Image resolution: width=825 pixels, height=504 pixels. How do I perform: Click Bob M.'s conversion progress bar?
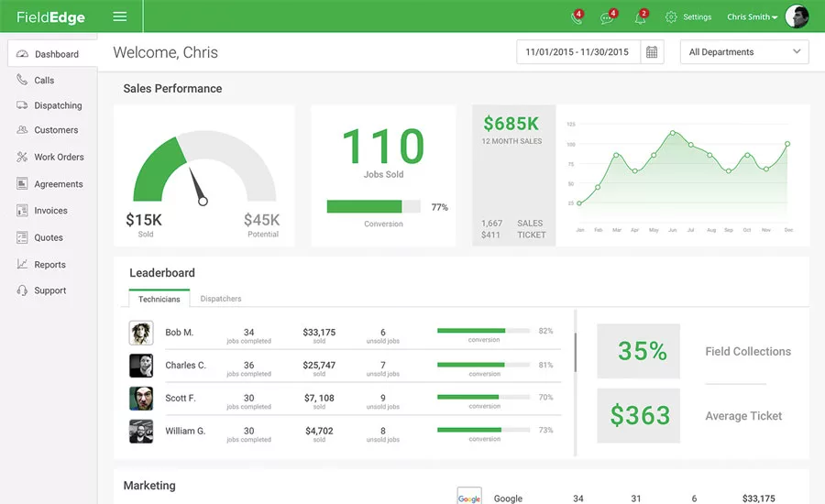click(483, 331)
